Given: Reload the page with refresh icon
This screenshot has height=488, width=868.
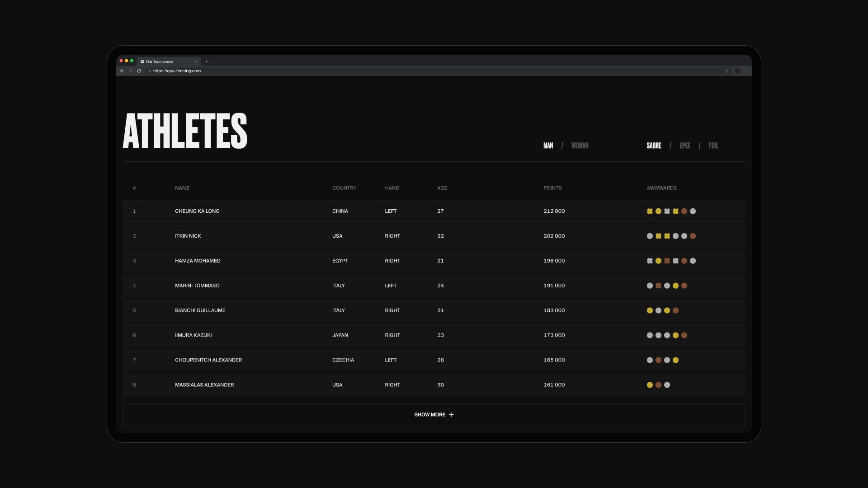Looking at the screenshot, I should [x=139, y=71].
